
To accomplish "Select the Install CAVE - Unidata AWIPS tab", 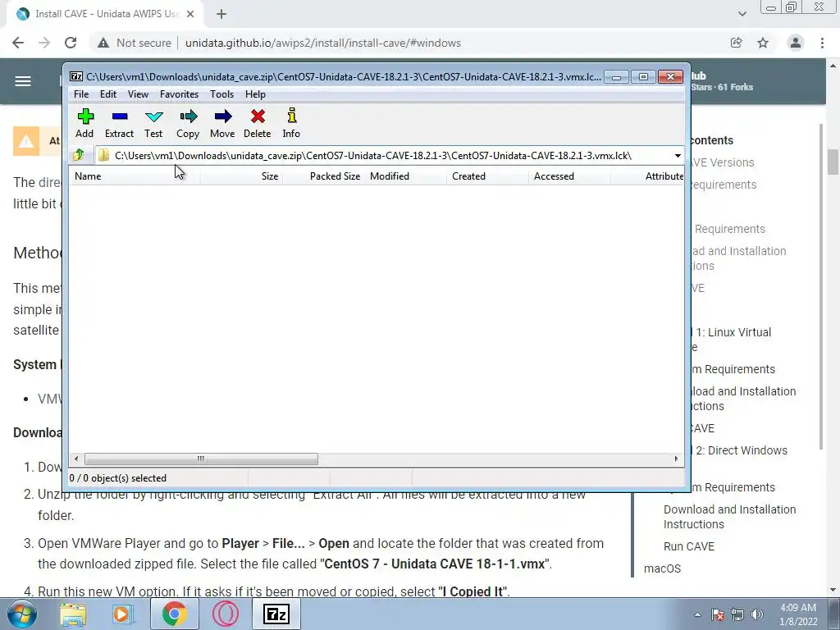I will click(x=104, y=15).
